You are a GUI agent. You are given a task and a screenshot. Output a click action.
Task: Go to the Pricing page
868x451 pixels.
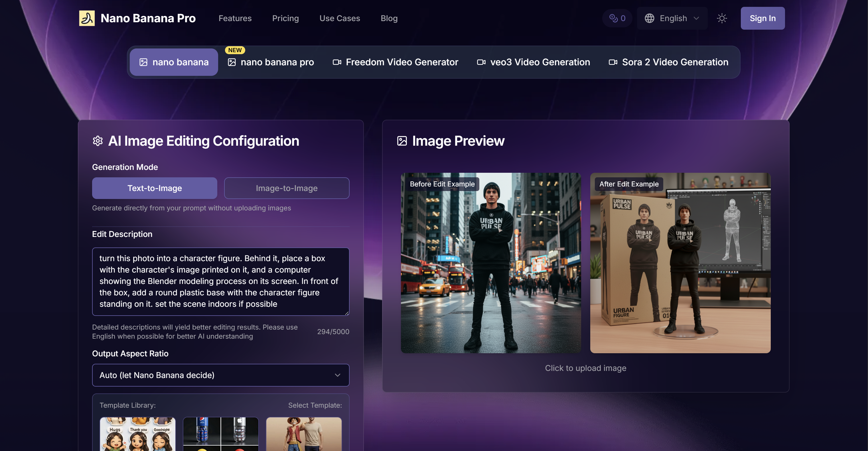pos(285,18)
